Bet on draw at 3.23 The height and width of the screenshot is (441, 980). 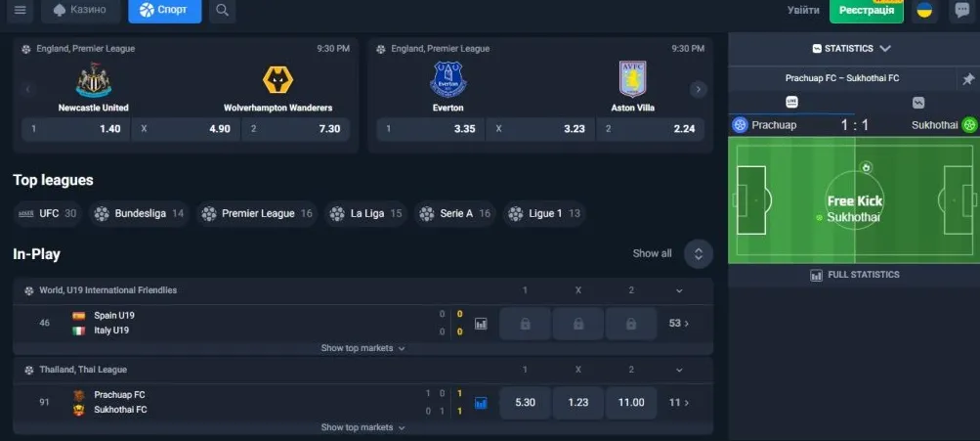point(540,129)
